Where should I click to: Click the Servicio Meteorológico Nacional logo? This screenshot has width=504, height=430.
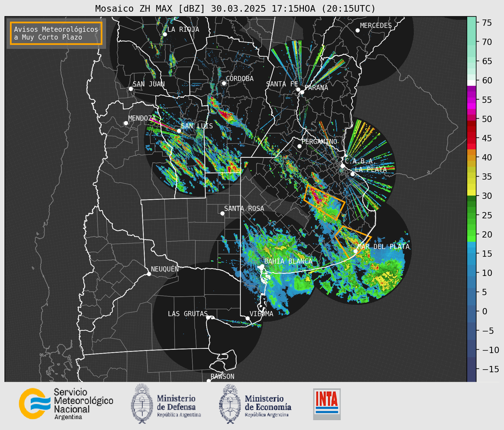tap(66, 404)
